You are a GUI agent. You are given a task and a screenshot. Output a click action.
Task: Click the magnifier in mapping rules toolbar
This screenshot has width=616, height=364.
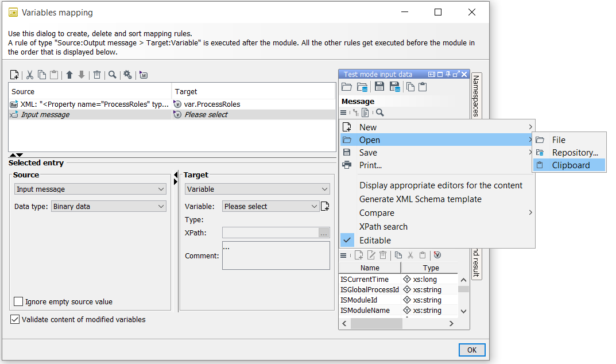[x=113, y=75]
